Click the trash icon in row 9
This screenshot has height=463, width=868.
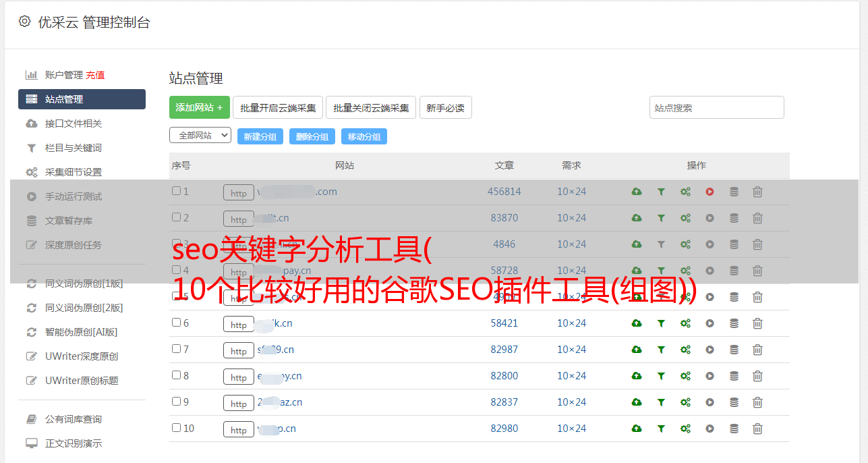tap(757, 402)
